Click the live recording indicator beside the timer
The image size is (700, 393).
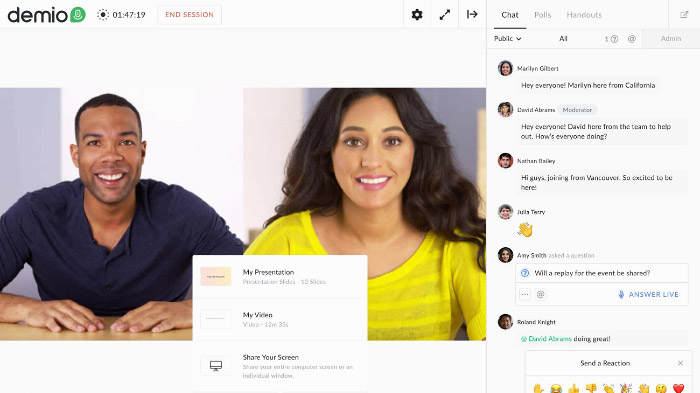(x=103, y=15)
